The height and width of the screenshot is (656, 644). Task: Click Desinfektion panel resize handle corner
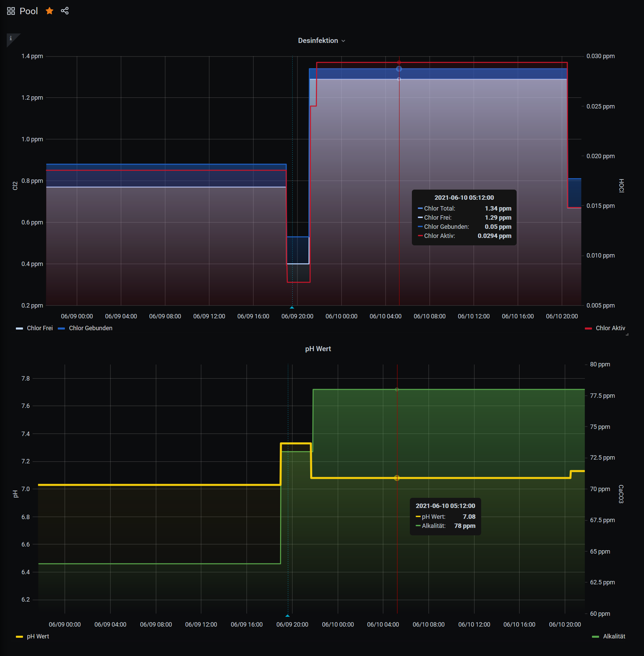click(627, 334)
